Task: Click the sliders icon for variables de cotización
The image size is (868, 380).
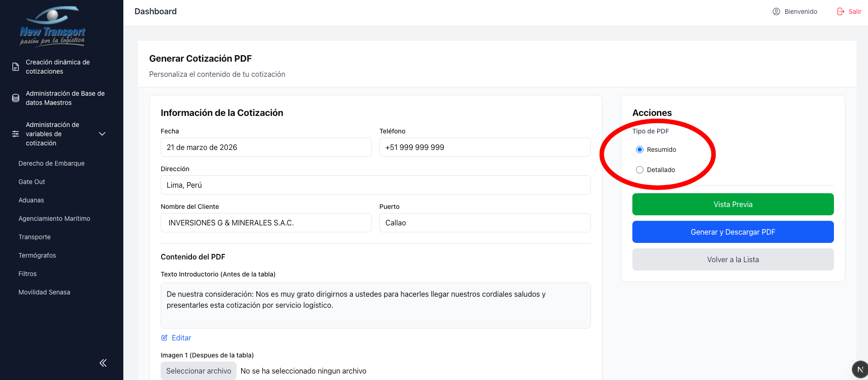Action: click(16, 134)
